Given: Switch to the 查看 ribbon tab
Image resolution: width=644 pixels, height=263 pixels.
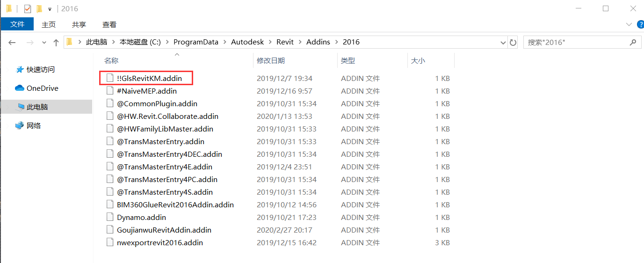Looking at the screenshot, I should click(x=109, y=24).
